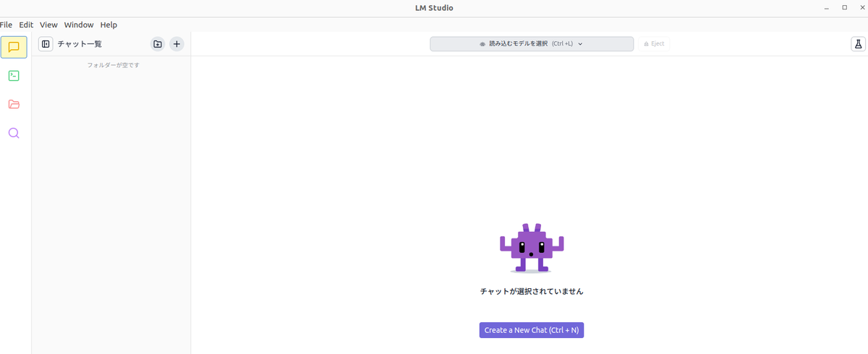The width and height of the screenshot is (868, 354).
Task: Add a new chat with plus icon
Action: [x=176, y=44]
